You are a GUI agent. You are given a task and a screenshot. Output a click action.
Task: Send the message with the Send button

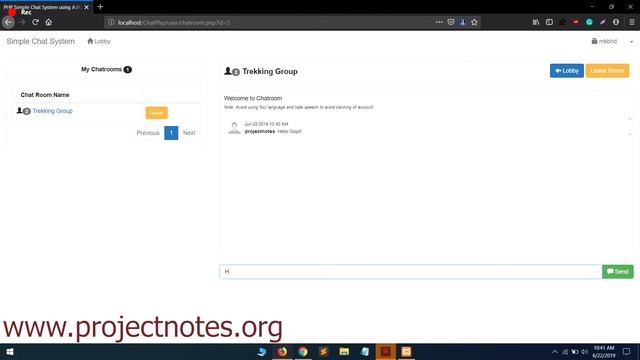618,271
